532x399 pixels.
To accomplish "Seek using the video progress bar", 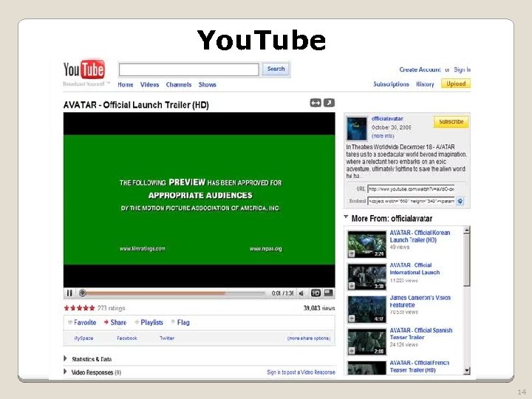I will [x=172, y=293].
